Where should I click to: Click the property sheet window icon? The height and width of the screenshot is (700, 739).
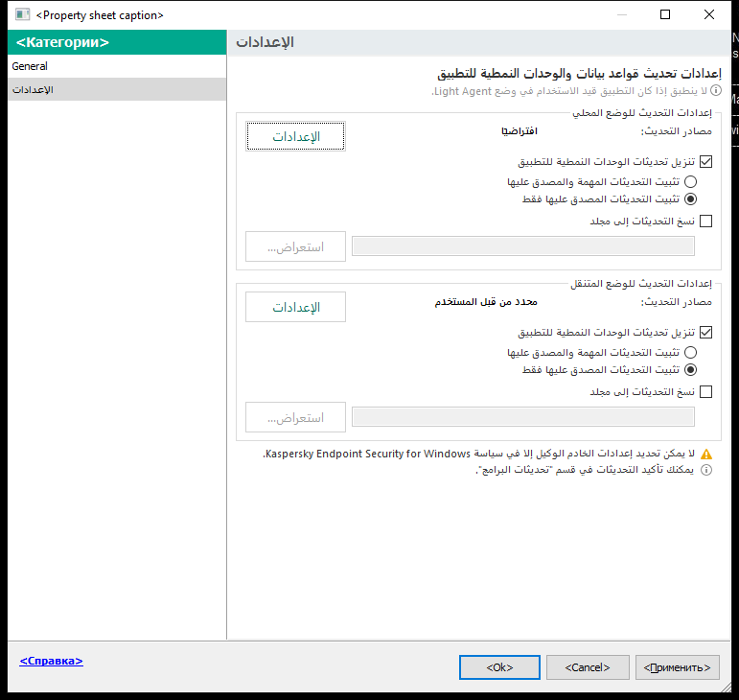click(x=22, y=14)
